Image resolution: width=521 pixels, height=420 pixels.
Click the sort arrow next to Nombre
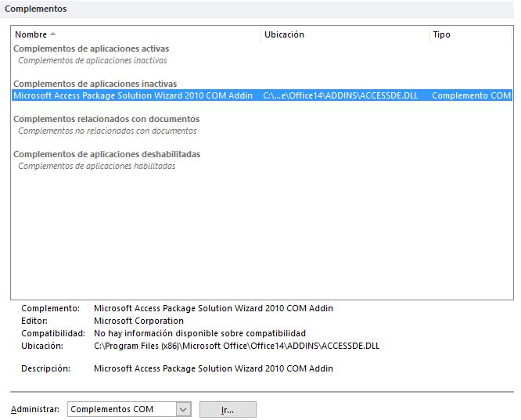tap(53, 34)
